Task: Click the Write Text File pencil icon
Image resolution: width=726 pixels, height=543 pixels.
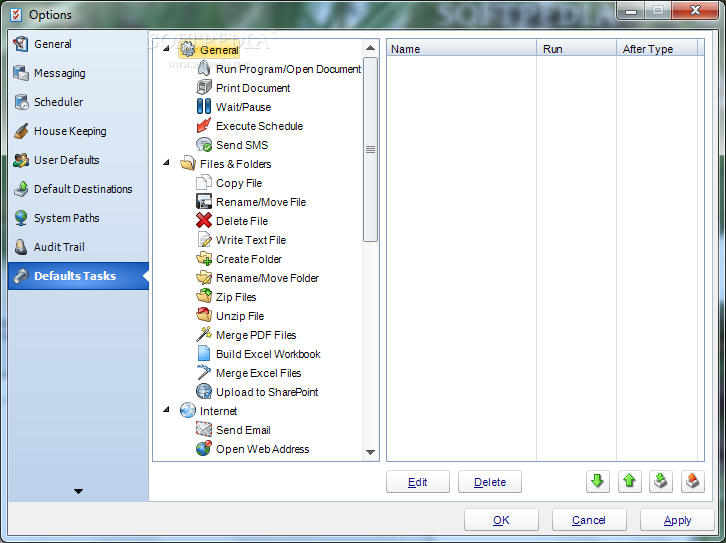Action: tap(204, 240)
